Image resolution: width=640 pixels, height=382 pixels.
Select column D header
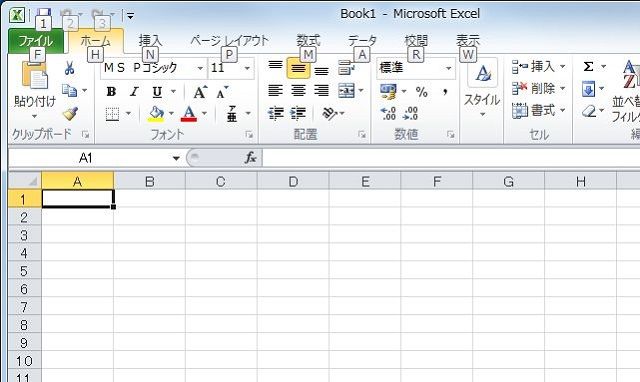tap(293, 181)
